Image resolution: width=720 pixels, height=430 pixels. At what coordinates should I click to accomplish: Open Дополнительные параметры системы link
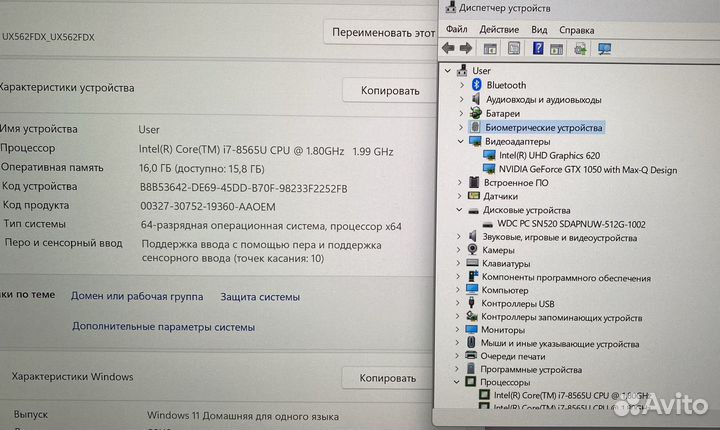[x=163, y=327]
